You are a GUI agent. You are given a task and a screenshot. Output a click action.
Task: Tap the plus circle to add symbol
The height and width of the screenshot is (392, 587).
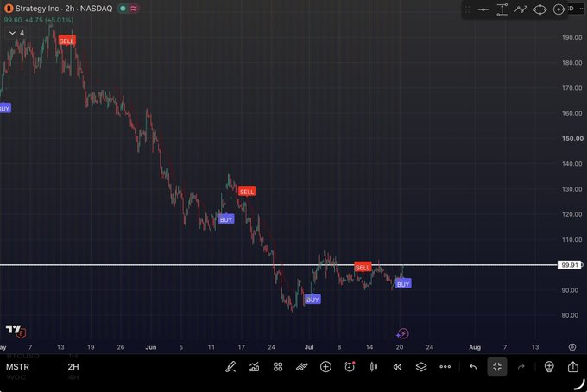[x=325, y=367]
